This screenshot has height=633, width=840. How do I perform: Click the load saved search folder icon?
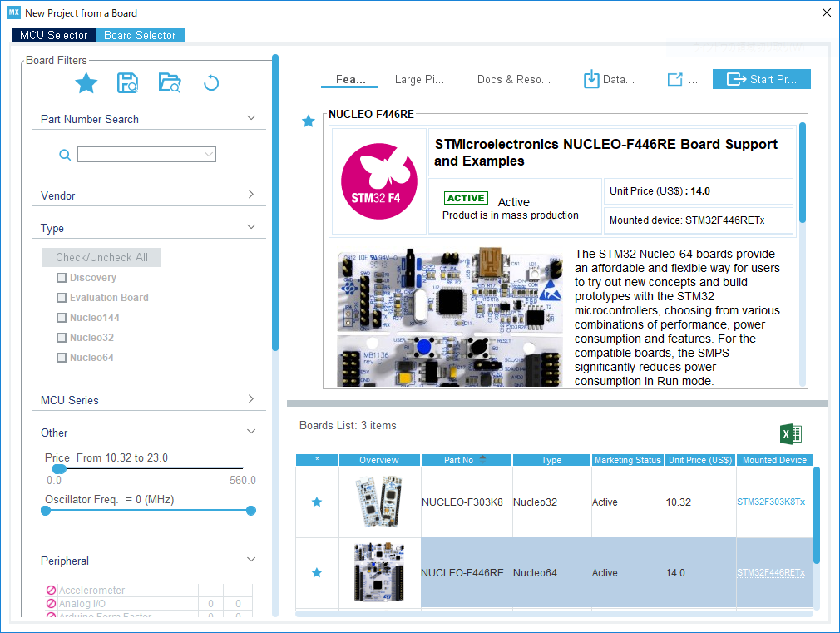pyautogui.click(x=170, y=83)
